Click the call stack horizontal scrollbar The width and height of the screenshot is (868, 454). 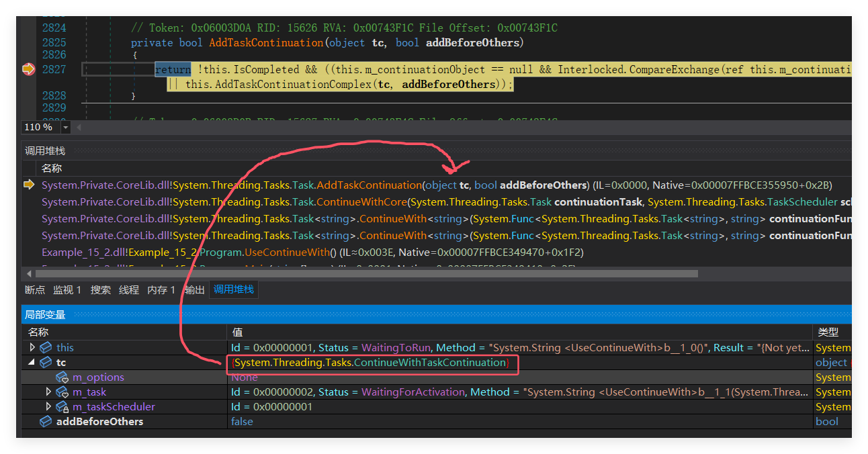point(366,273)
